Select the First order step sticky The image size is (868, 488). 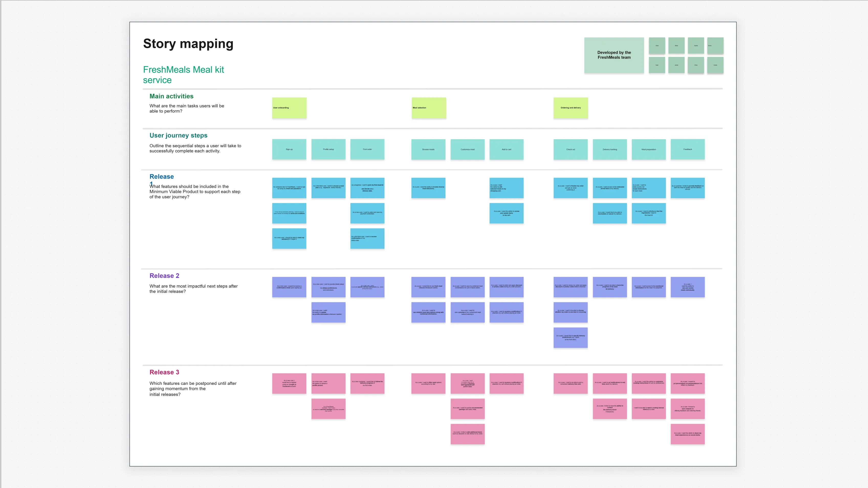[367, 149]
